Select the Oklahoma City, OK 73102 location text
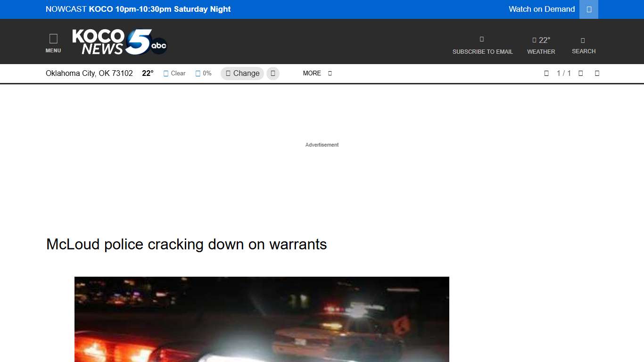644x362 pixels. [x=89, y=73]
